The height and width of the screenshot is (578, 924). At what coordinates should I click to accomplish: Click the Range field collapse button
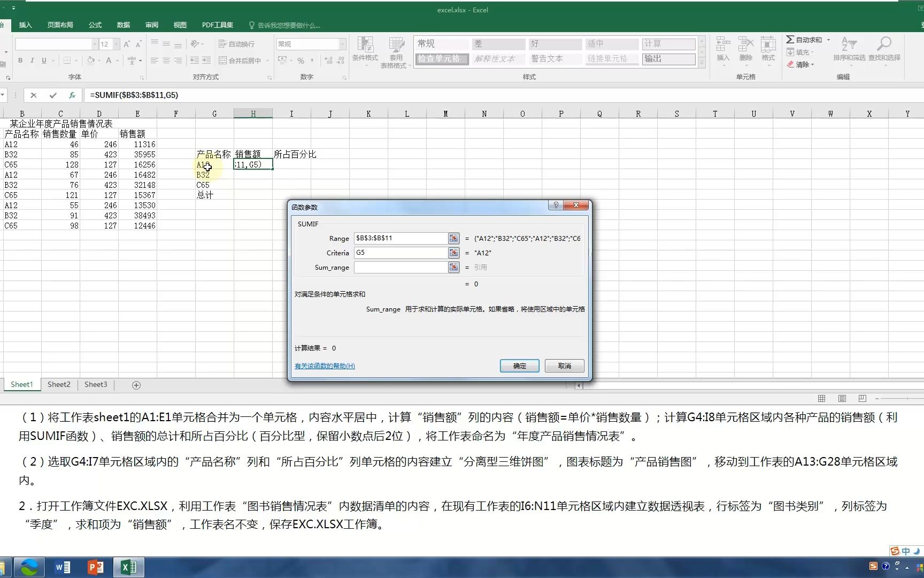[x=453, y=238]
